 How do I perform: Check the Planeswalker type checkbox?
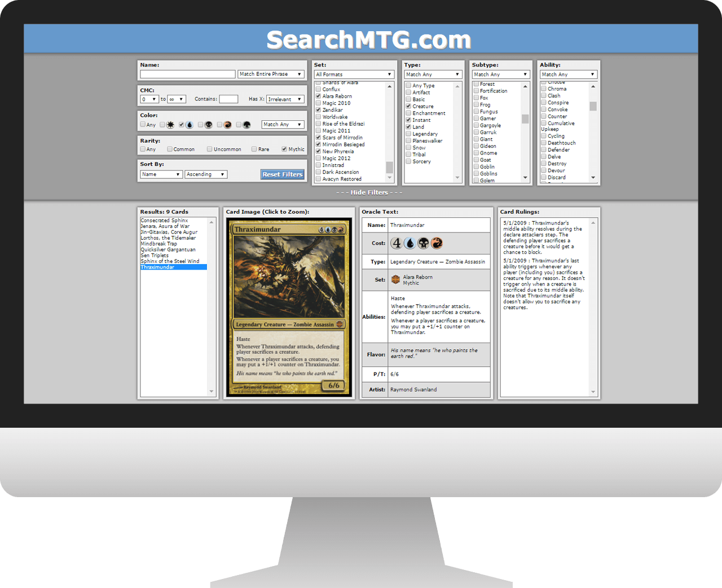408,141
